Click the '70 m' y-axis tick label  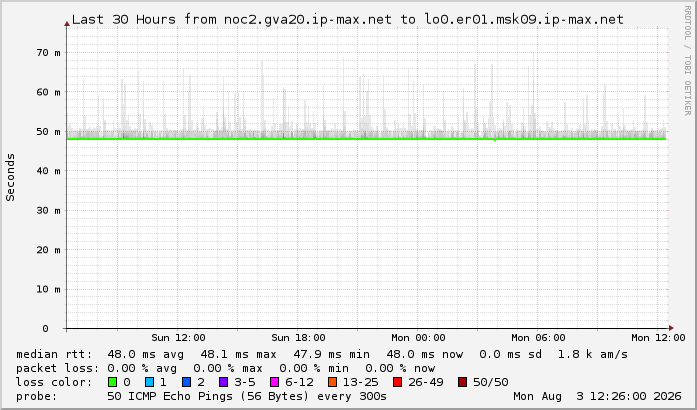[x=48, y=52]
